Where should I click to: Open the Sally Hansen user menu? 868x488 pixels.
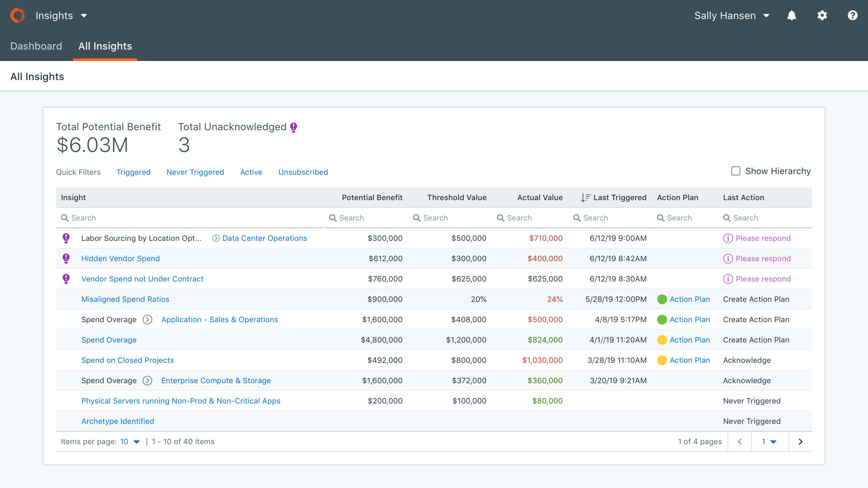click(x=732, y=16)
